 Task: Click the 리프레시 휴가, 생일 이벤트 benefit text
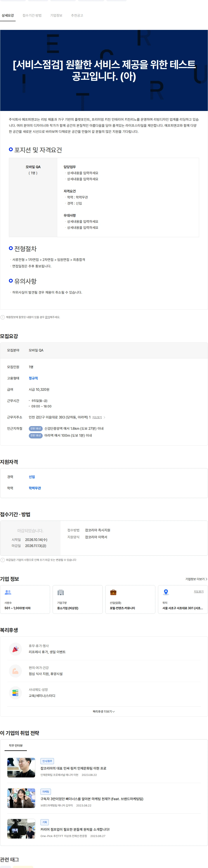click(x=47, y=652)
